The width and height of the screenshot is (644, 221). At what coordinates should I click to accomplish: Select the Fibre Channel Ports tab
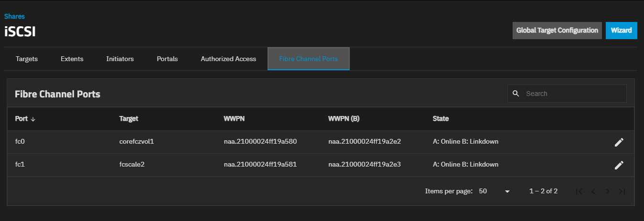pyautogui.click(x=309, y=59)
